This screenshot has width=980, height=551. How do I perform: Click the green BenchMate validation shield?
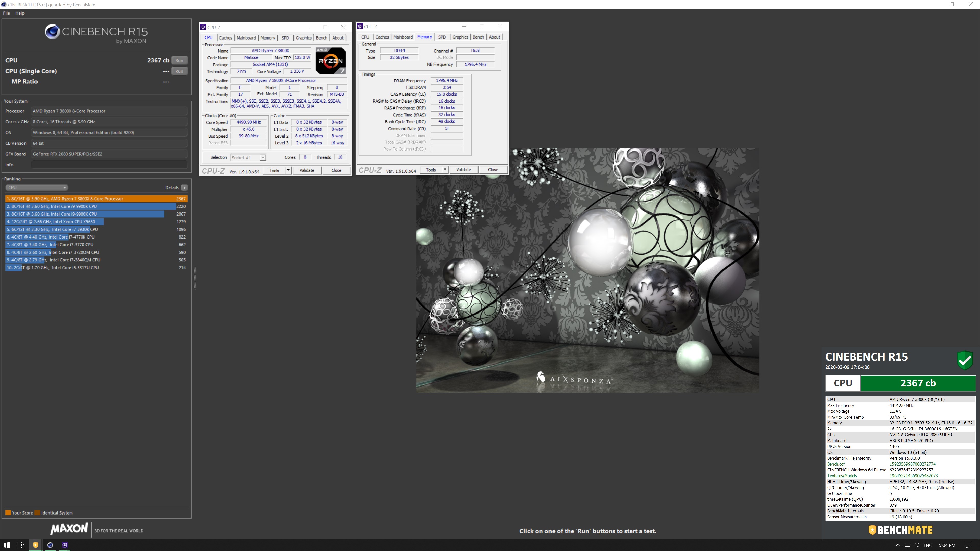coord(965,360)
